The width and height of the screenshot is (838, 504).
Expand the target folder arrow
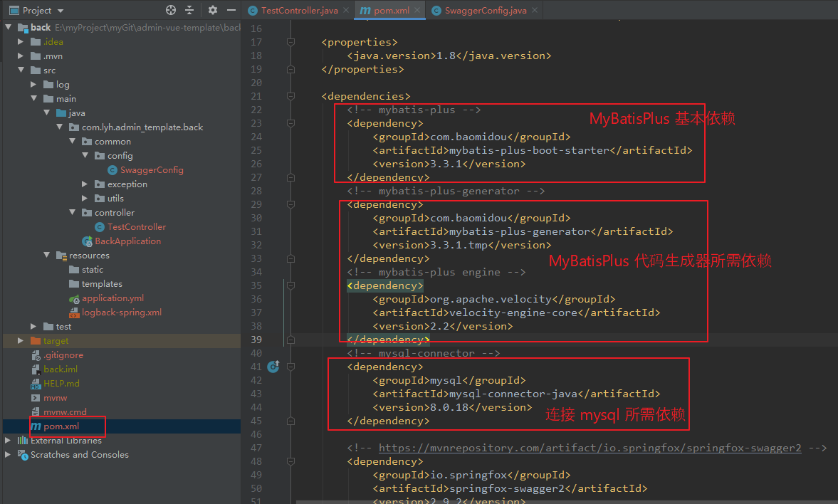tap(21, 340)
